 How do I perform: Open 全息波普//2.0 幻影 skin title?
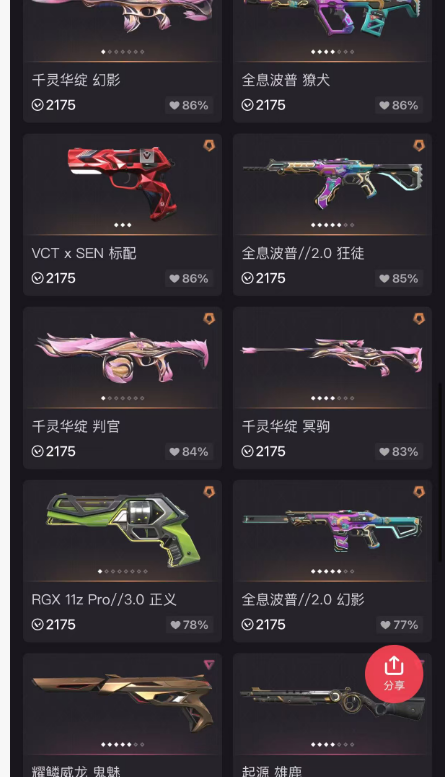pos(303,600)
